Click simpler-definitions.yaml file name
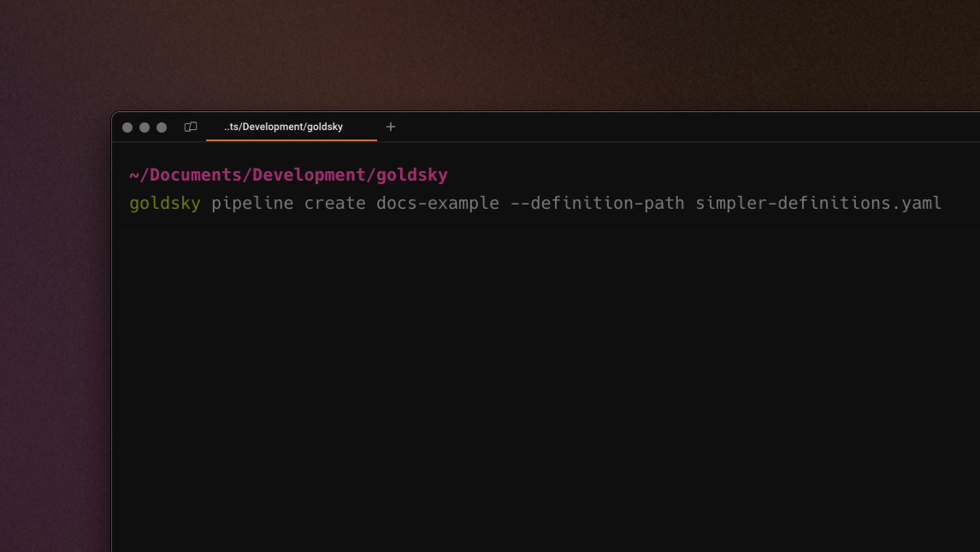This screenshot has height=552, width=980. tap(818, 203)
